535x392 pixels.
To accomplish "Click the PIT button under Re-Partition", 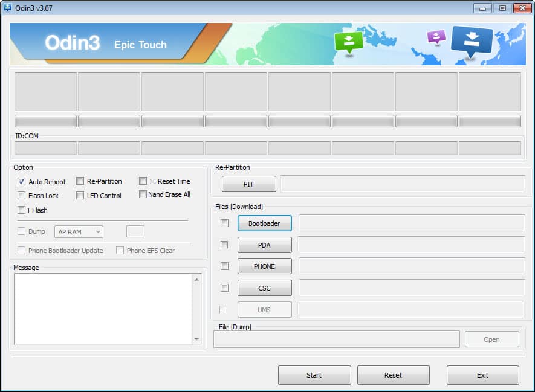I will [x=248, y=184].
